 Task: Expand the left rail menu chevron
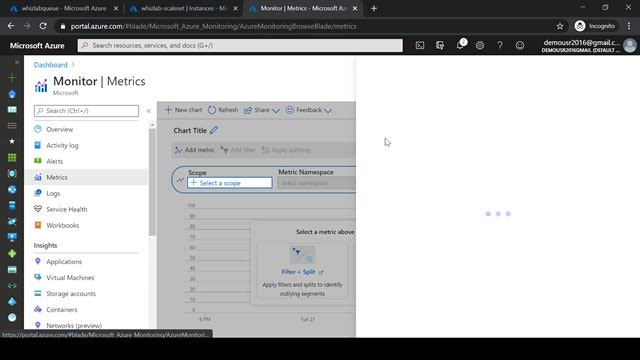click(x=17, y=62)
